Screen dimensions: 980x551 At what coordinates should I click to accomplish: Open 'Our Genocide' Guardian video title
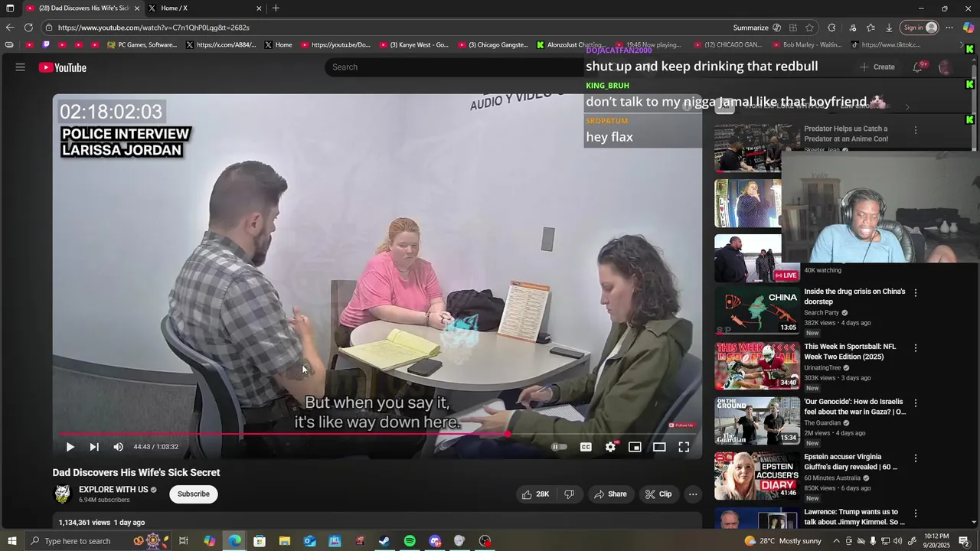click(x=854, y=407)
